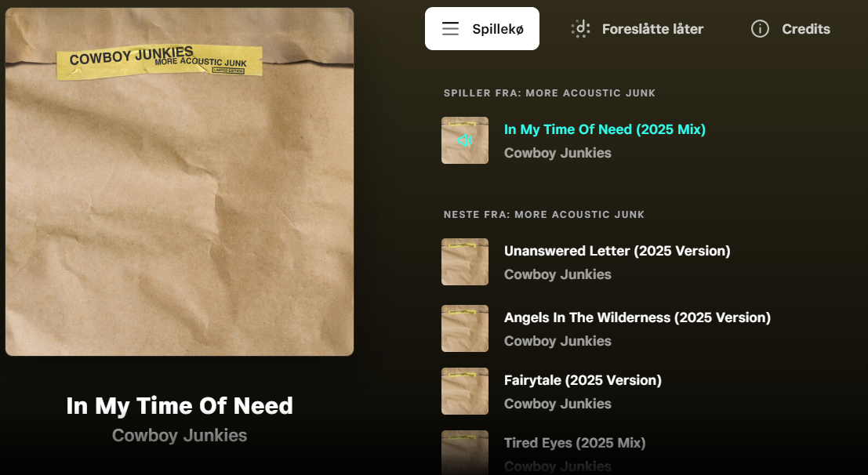Open Cowboy Junkies artist link below the large title

[180, 435]
